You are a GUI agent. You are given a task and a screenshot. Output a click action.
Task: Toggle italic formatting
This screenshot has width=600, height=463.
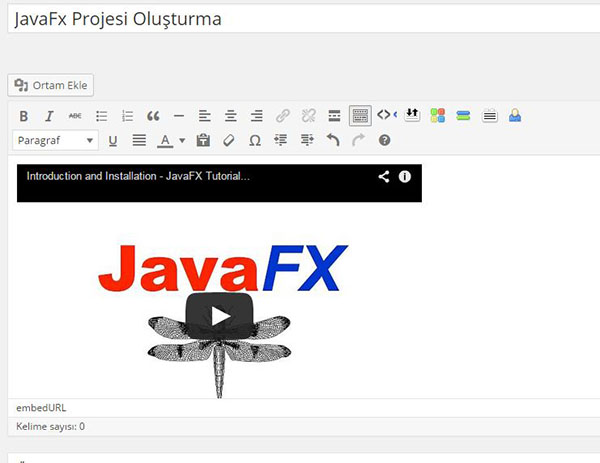pos(49,116)
